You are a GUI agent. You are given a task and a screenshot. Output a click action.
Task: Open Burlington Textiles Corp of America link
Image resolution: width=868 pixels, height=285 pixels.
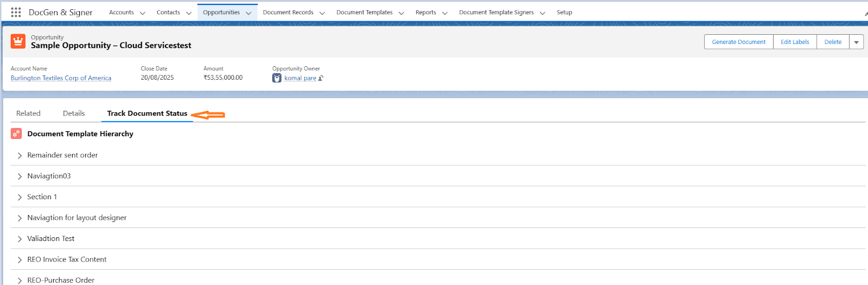61,78
